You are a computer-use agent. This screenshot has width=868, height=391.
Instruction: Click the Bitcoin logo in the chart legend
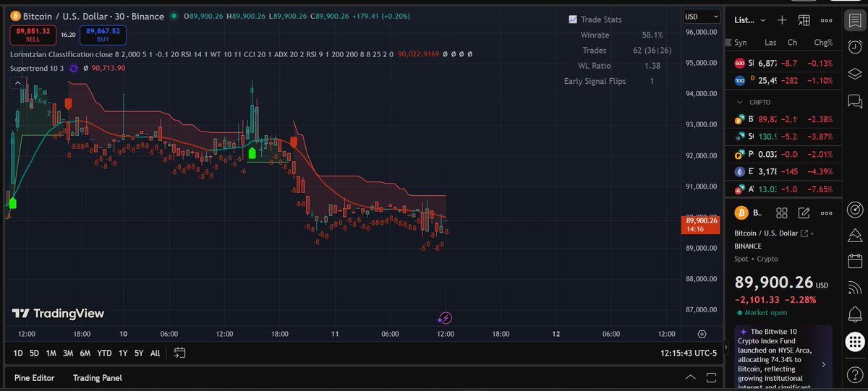15,15
